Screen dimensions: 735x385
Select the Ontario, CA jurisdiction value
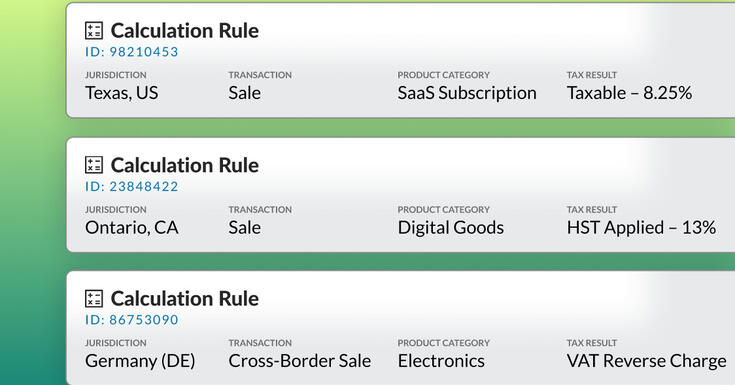[x=132, y=228]
